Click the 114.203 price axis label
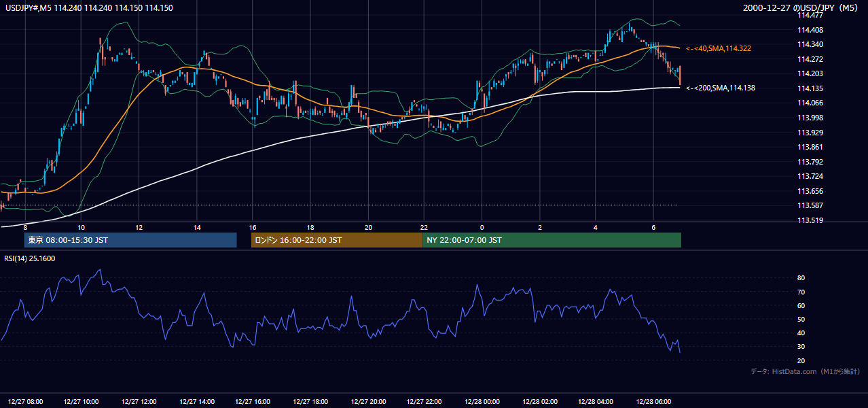 coord(810,73)
